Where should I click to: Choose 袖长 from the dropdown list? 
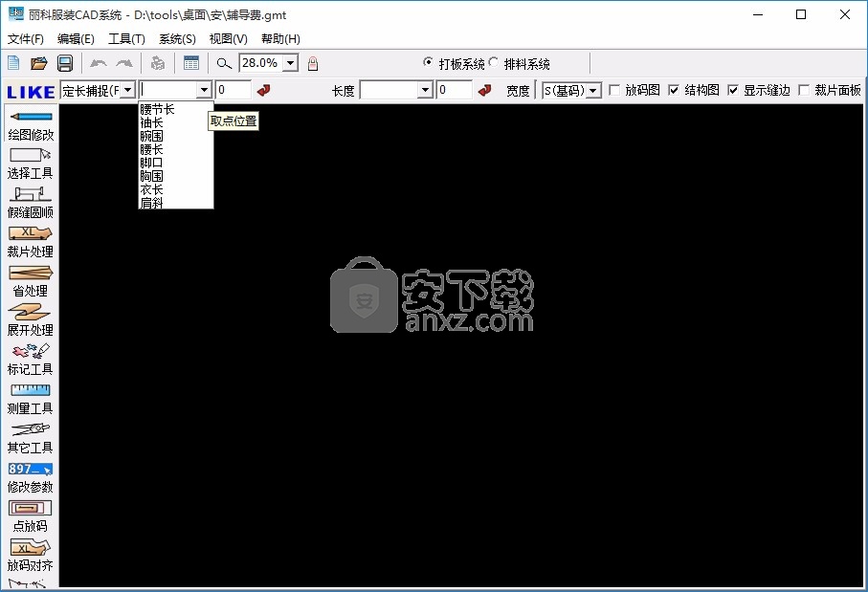coord(152,122)
